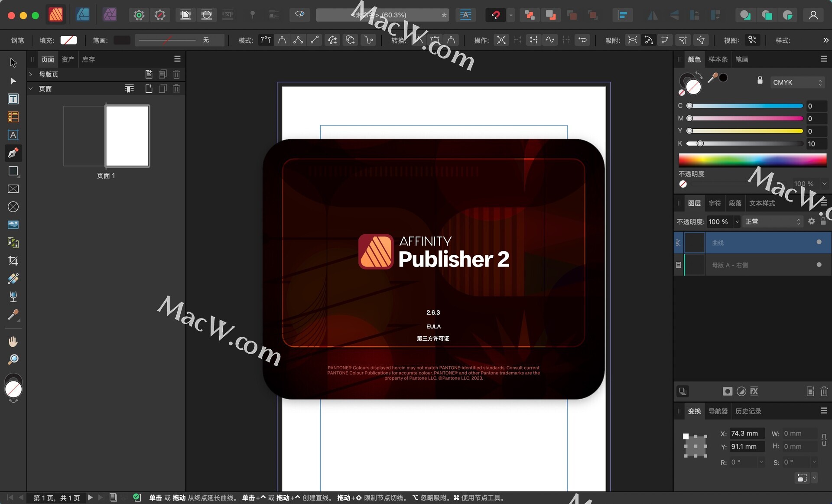
Task: Toggle aspect ratio link in Transform panel
Action: [x=824, y=440]
